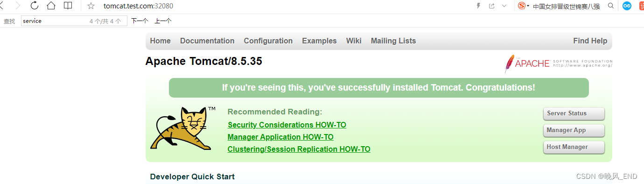Open the Configuration nav item
The width and height of the screenshot is (644, 184).
(x=268, y=41)
